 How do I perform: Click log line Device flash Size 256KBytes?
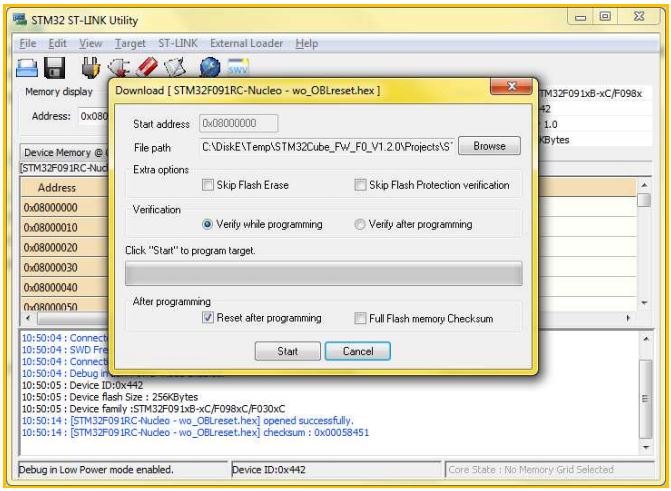click(110, 397)
